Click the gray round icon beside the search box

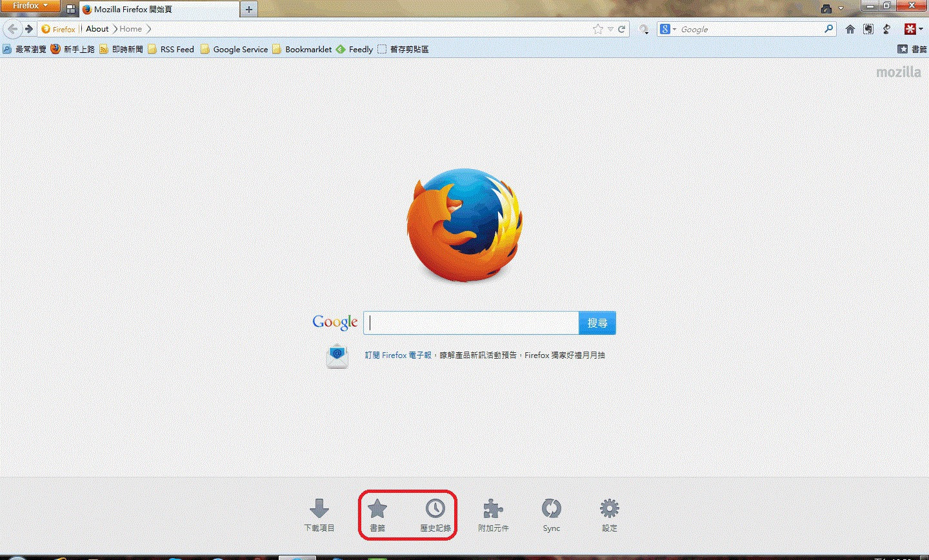point(643,29)
